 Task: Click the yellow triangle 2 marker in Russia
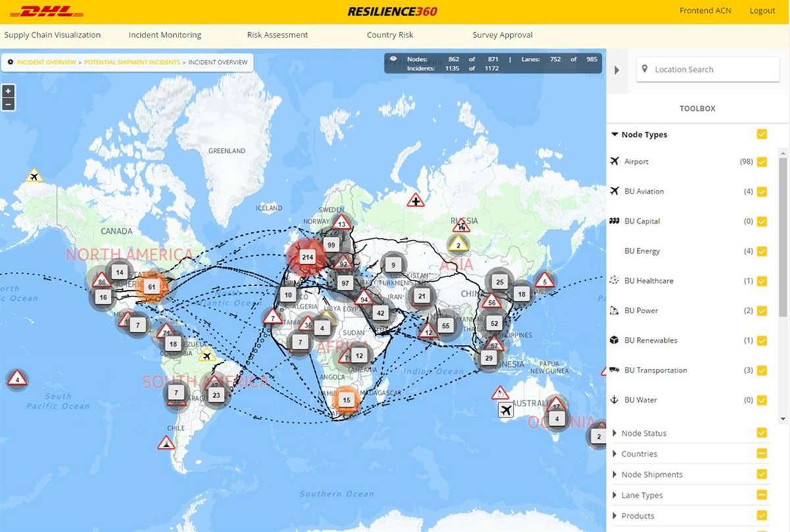pos(458,246)
